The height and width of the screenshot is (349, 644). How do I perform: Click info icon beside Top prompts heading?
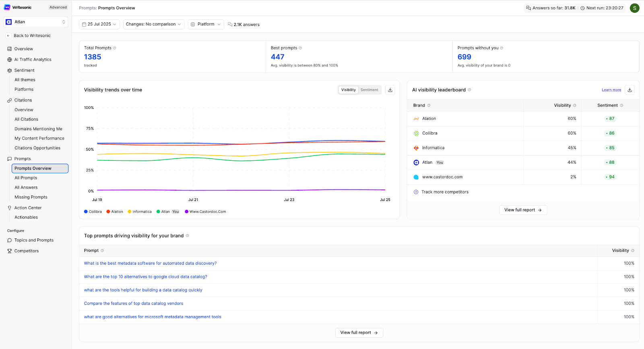click(x=187, y=236)
